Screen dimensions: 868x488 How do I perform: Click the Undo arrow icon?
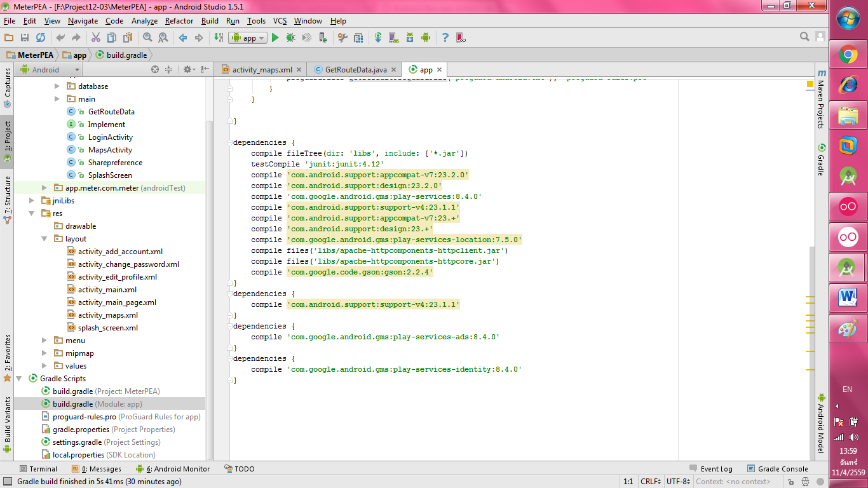click(60, 37)
